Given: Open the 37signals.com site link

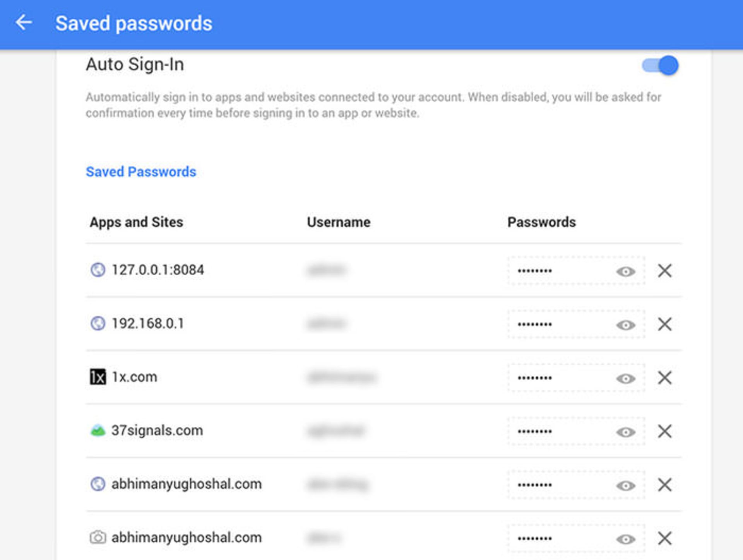Looking at the screenshot, I should pyautogui.click(x=157, y=430).
